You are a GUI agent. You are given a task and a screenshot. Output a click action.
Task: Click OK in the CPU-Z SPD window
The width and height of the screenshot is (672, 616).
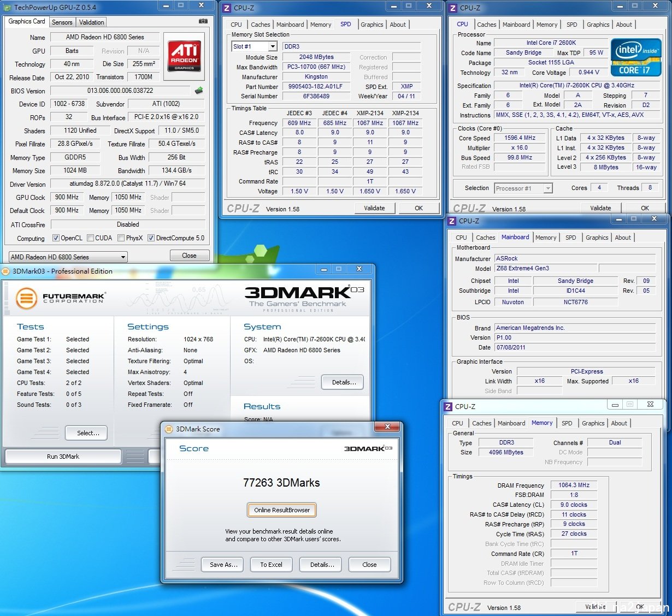[x=418, y=208]
